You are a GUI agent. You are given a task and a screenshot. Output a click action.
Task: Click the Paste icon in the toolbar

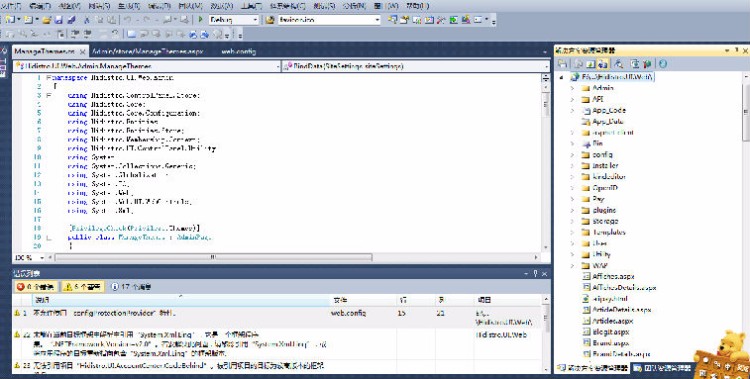pyautogui.click(x=111, y=20)
